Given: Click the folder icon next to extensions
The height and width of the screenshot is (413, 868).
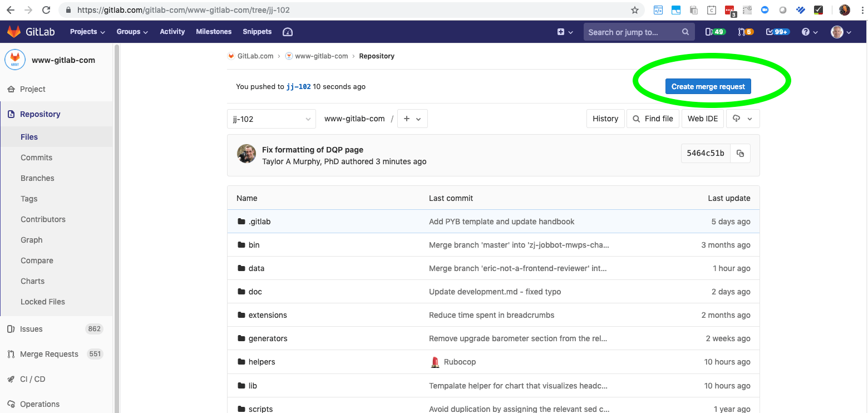Looking at the screenshot, I should (x=241, y=315).
